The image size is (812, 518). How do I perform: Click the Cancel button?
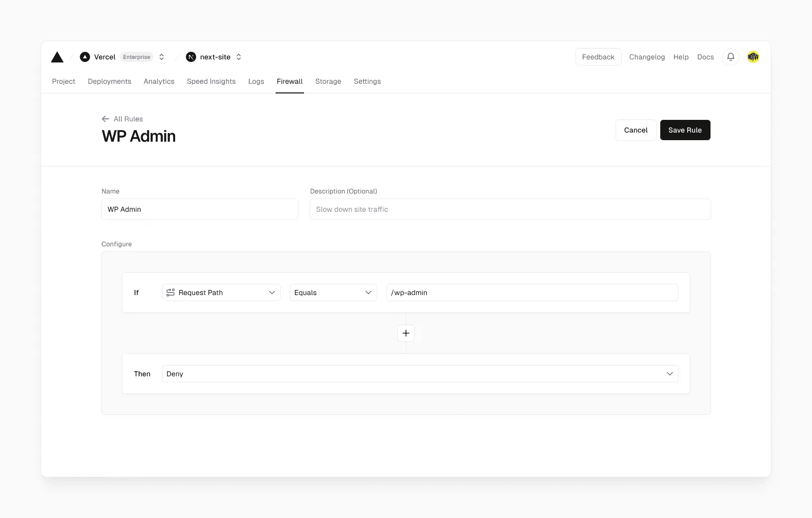[x=635, y=130]
